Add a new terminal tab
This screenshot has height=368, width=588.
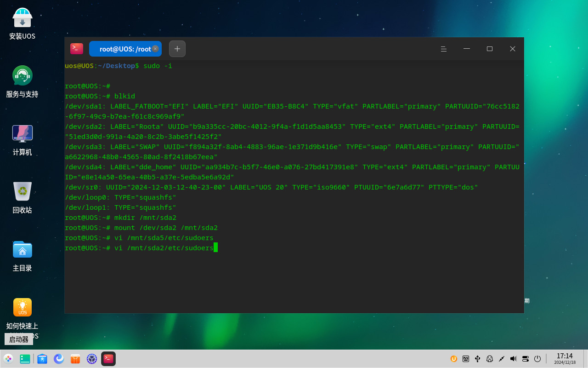pyautogui.click(x=177, y=49)
